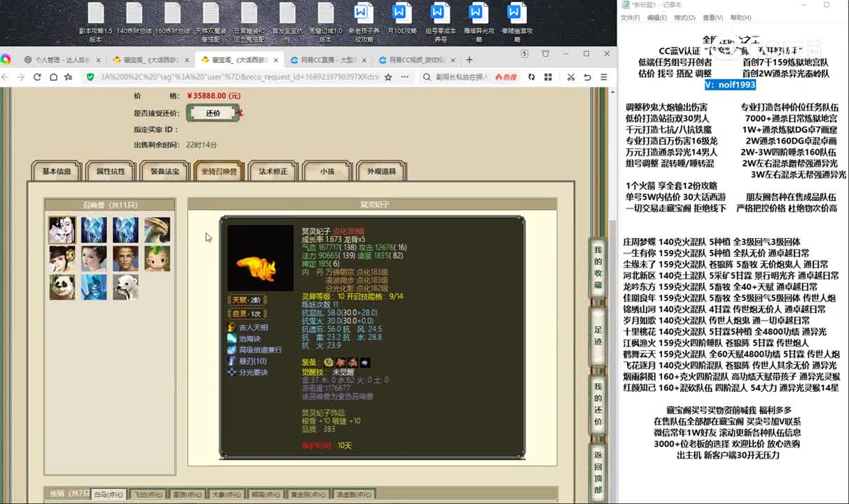
Task: Select the panda summon portrait
Action: pos(62,287)
